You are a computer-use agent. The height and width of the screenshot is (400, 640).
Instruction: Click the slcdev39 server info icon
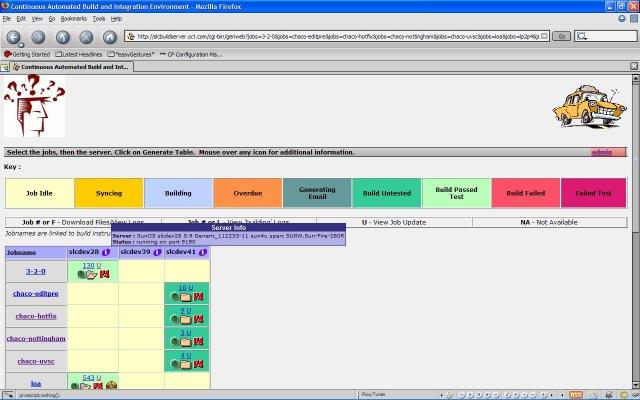pyautogui.click(x=157, y=252)
